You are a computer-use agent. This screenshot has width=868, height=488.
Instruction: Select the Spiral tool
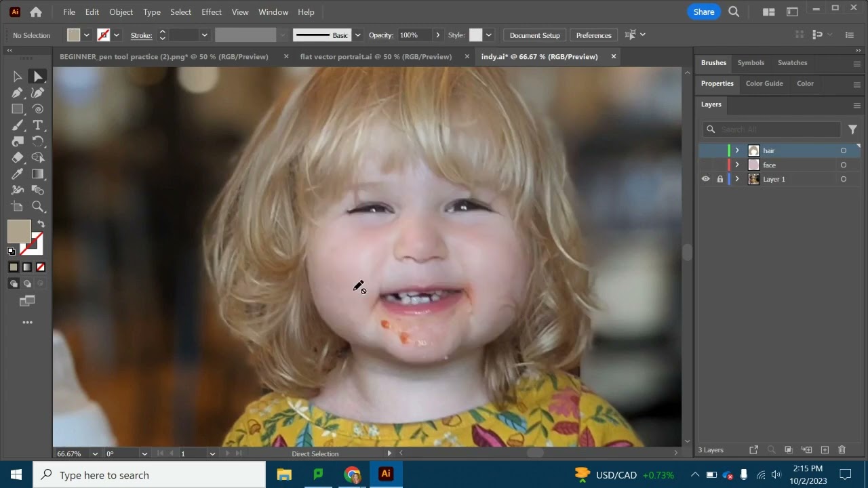[38, 109]
